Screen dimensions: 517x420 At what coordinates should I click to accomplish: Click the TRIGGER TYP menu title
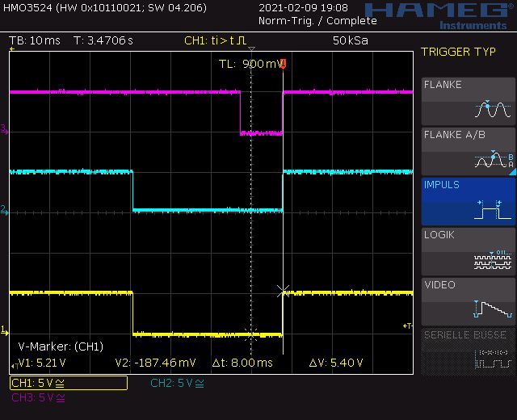click(458, 52)
